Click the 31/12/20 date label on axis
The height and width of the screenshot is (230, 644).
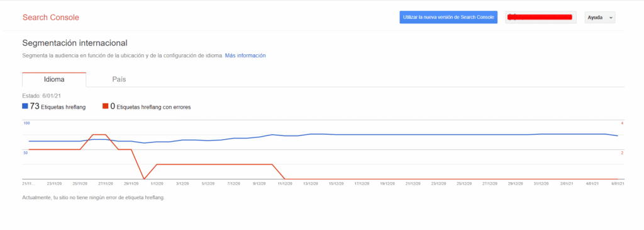point(541,183)
